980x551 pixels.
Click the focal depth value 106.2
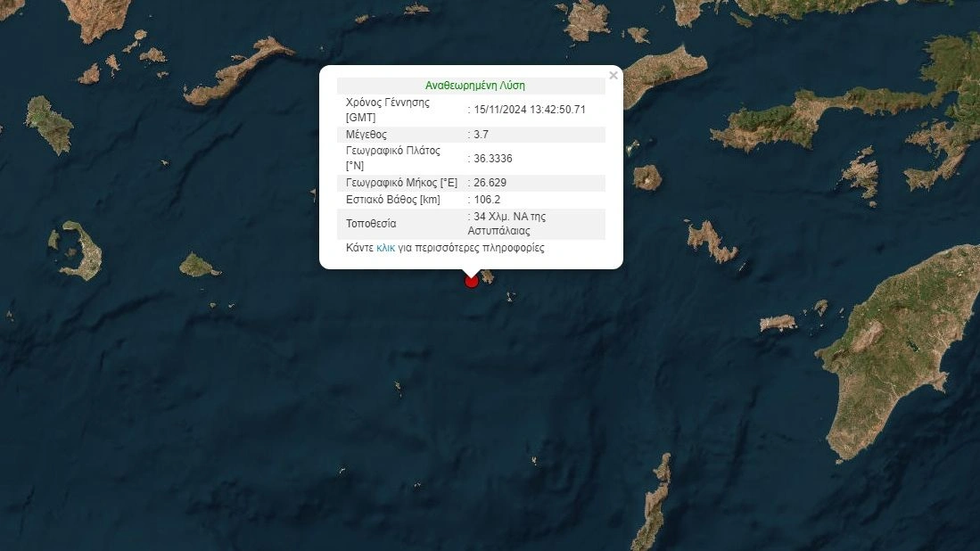pos(487,200)
